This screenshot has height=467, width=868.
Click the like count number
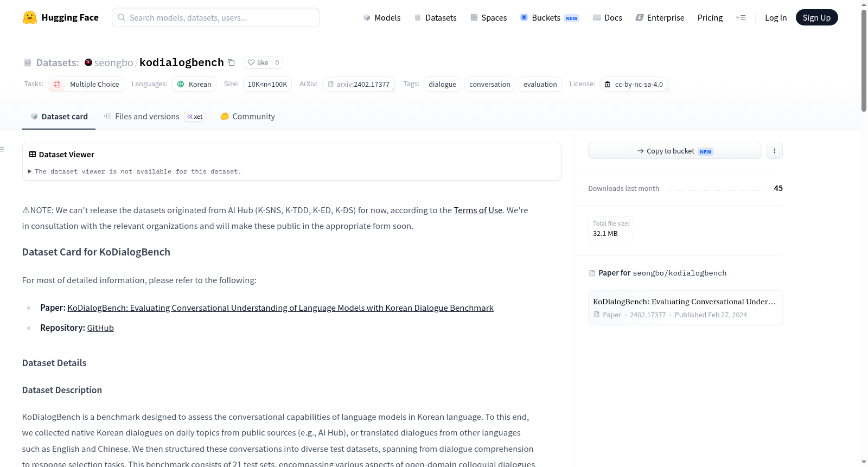coord(277,62)
